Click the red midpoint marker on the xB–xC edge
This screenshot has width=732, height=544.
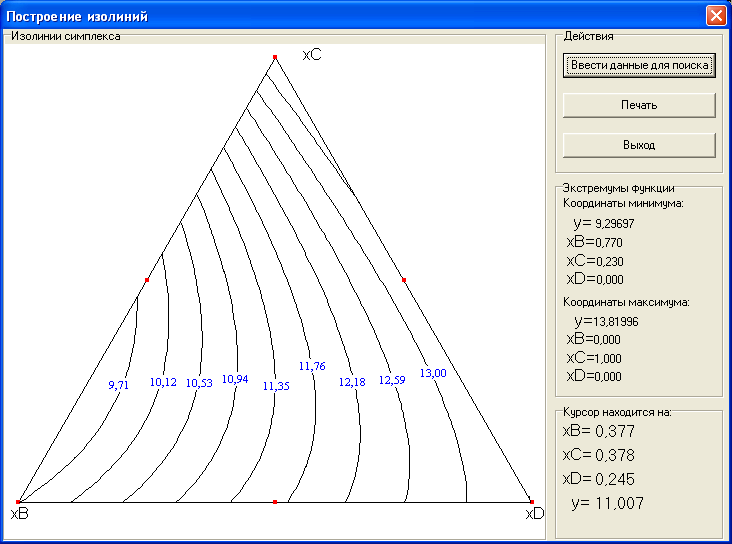[x=147, y=280]
